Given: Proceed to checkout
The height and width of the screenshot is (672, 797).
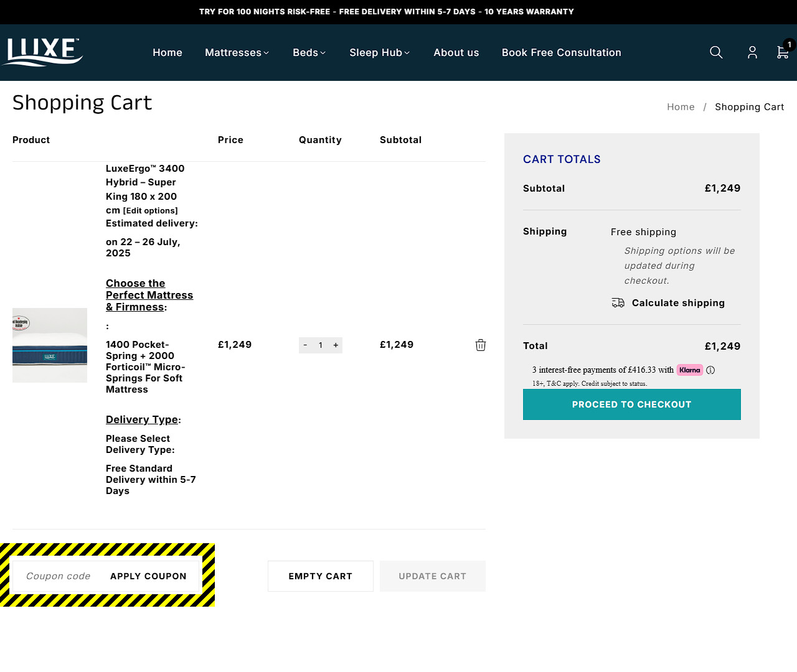Looking at the screenshot, I should 632,404.
